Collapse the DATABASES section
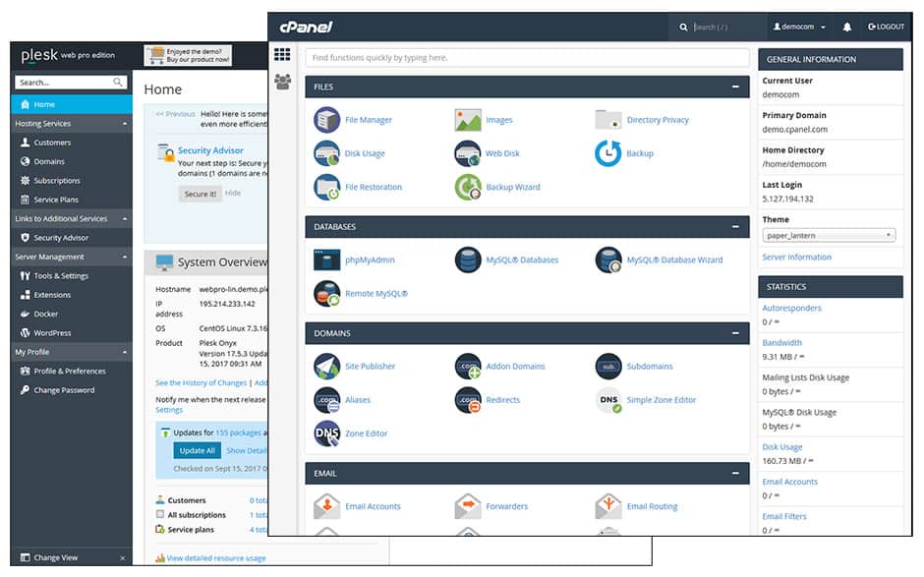The height and width of the screenshot is (577, 924). coord(735,226)
